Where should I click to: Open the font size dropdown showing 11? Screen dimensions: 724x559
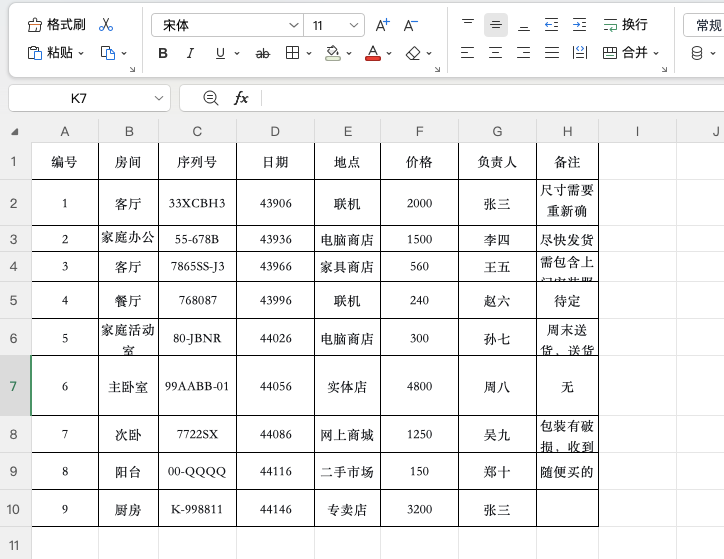[334, 25]
